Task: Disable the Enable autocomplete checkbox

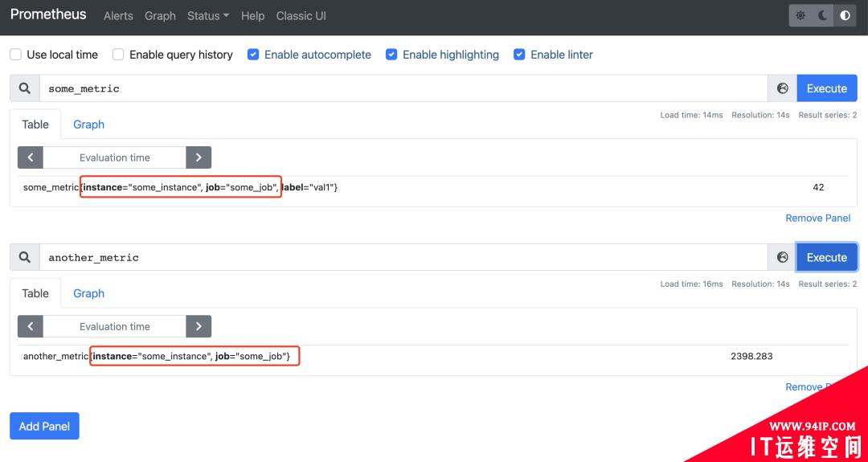Action: pos(253,54)
